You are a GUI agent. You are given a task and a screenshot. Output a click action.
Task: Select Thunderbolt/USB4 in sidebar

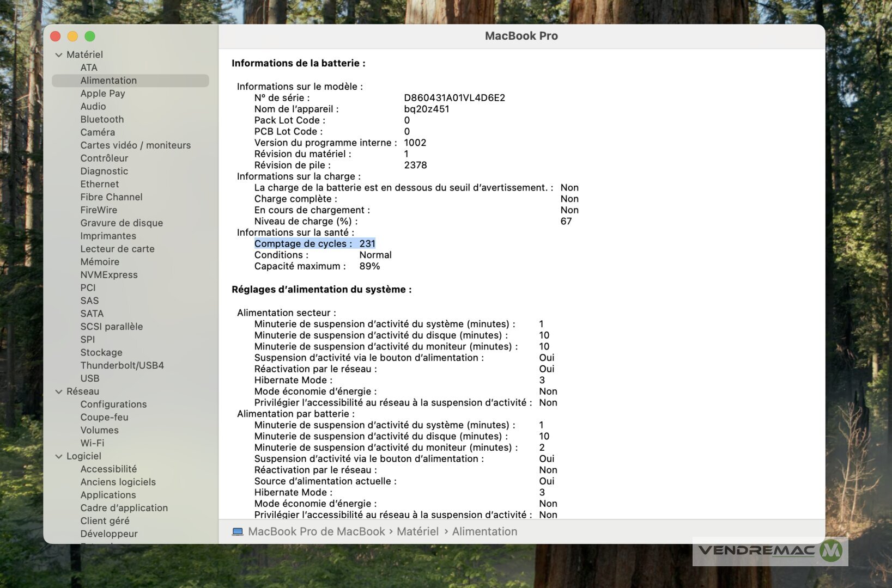122,365
